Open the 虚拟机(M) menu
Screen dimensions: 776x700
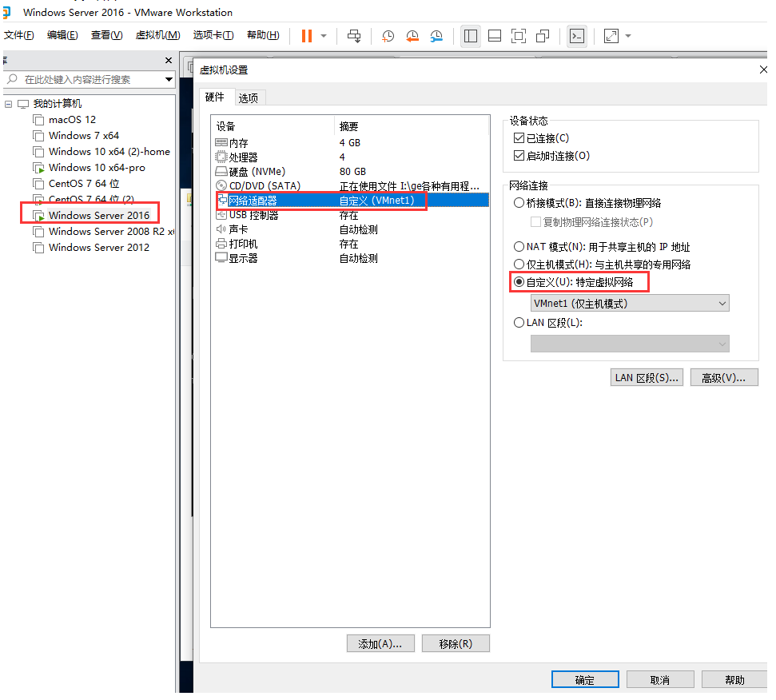coord(158,35)
